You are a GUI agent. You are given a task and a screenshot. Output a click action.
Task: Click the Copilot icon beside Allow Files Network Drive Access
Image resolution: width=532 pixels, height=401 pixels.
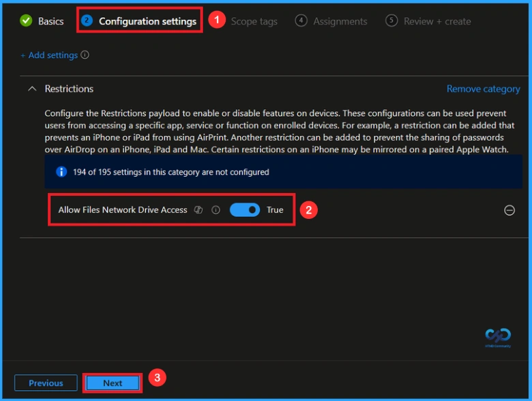198,210
